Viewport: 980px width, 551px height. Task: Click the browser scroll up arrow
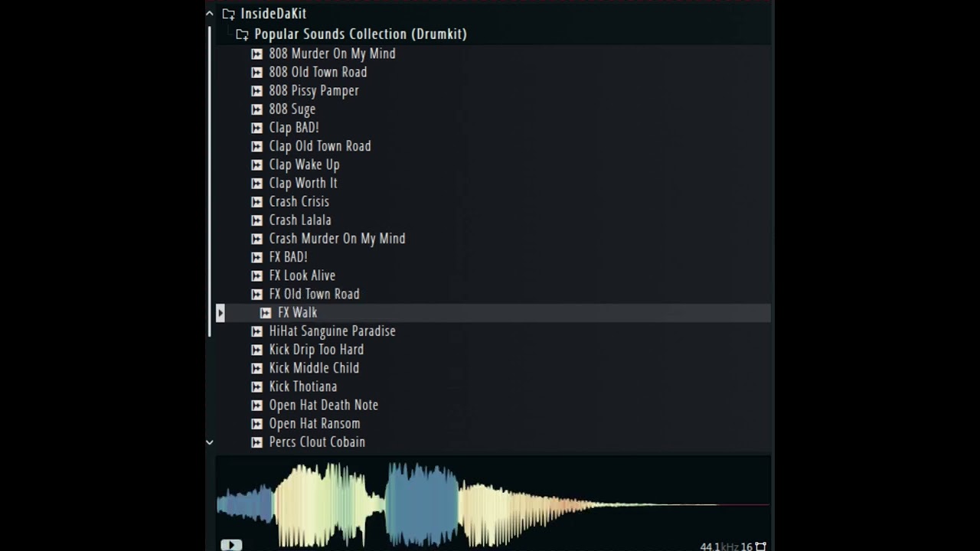click(209, 14)
